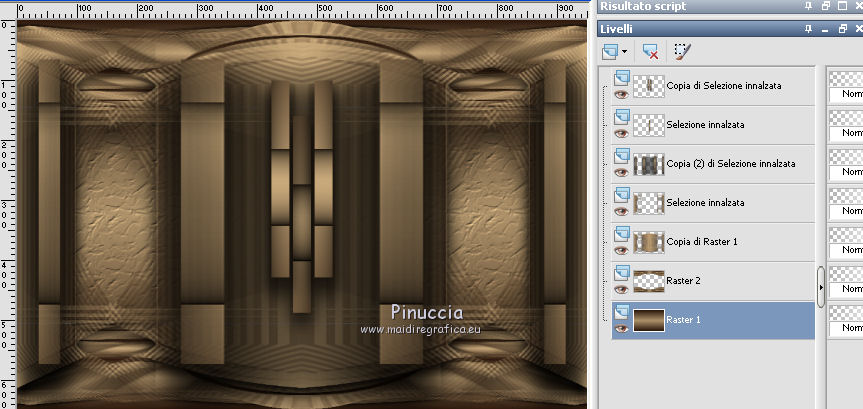This screenshot has width=863, height=409.
Task: Hide the Copia di Raster 1 layer
Action: click(x=621, y=250)
